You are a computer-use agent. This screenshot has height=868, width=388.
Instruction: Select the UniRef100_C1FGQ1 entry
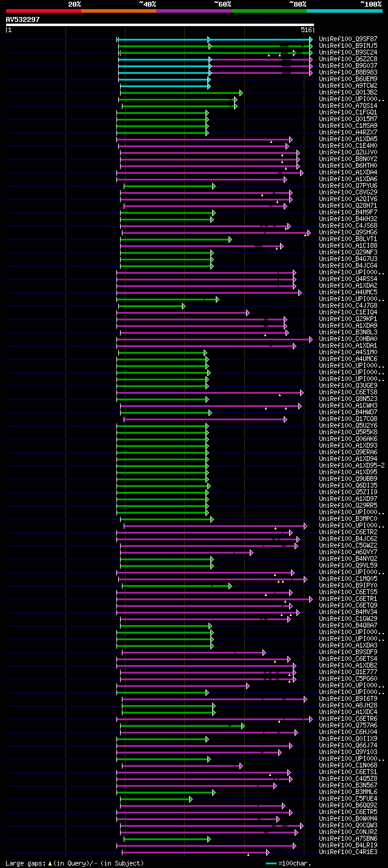348,113
